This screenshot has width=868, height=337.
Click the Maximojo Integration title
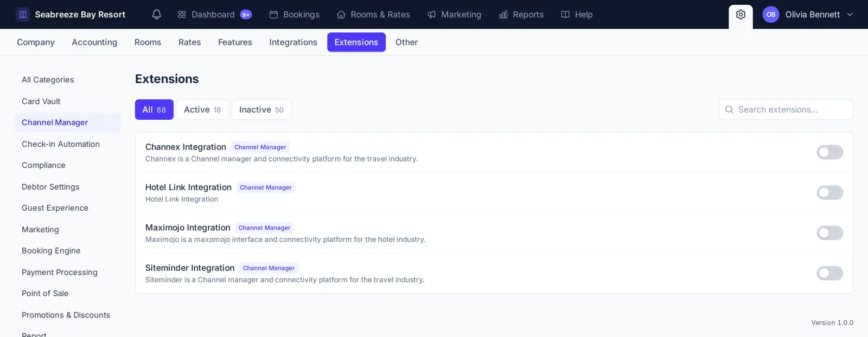coord(188,228)
